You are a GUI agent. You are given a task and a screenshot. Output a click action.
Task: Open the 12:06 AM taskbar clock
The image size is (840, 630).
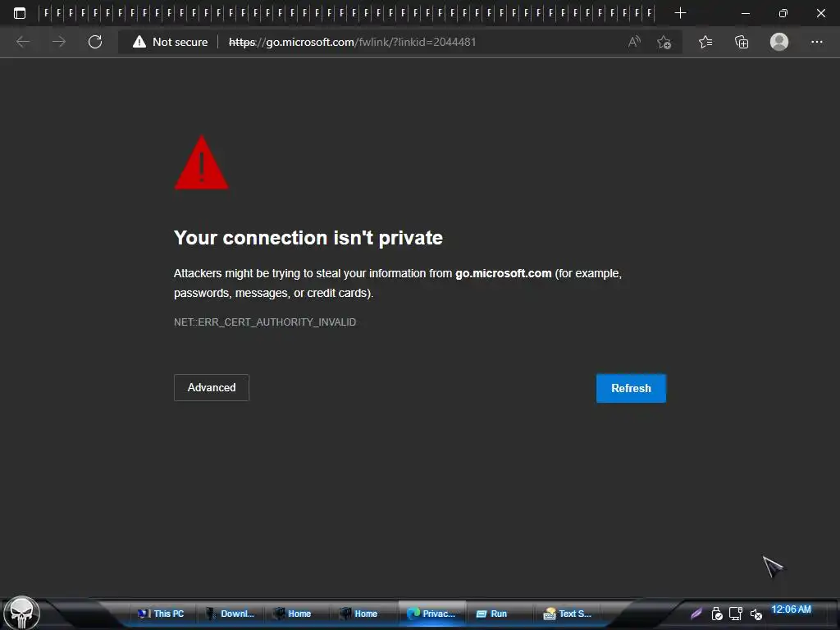point(792,609)
